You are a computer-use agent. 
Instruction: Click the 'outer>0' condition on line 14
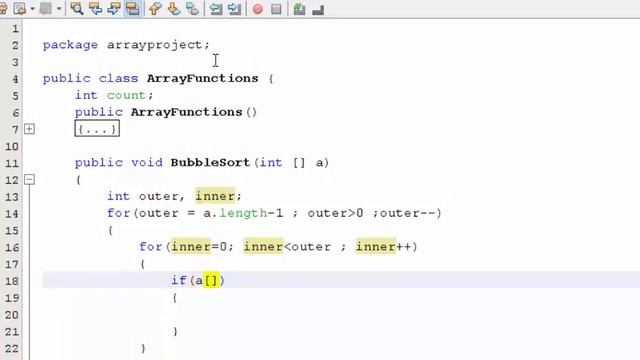click(x=336, y=213)
